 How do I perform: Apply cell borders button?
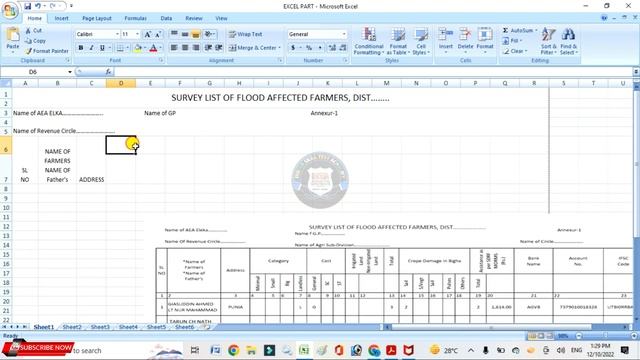tap(120, 48)
